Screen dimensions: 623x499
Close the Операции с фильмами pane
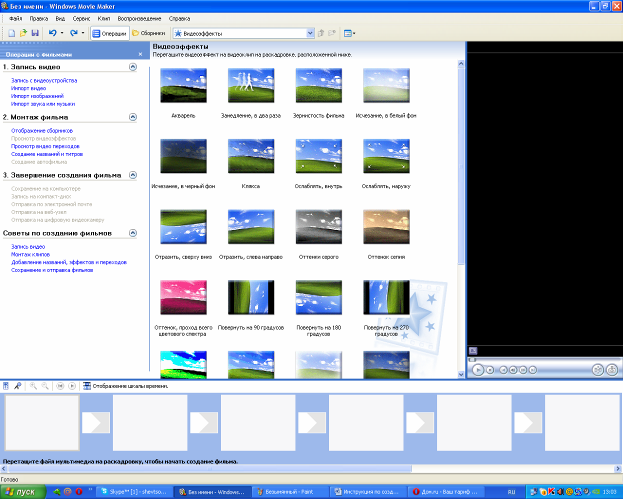(140, 54)
